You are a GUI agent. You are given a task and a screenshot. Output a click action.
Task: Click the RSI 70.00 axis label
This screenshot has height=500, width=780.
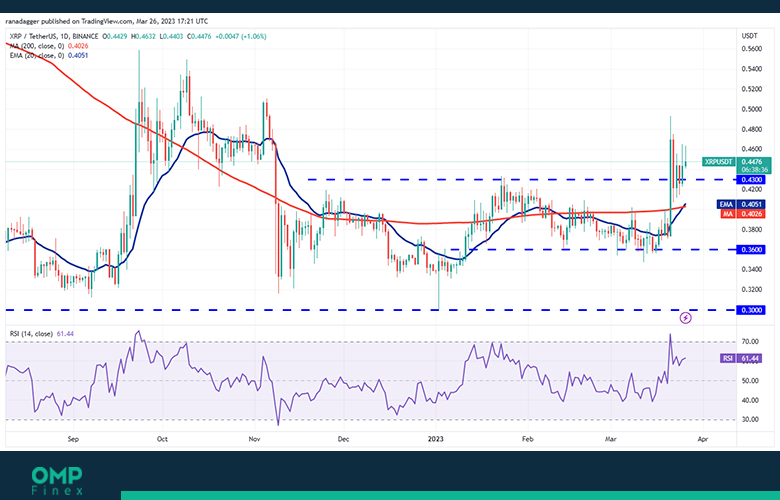click(751, 342)
